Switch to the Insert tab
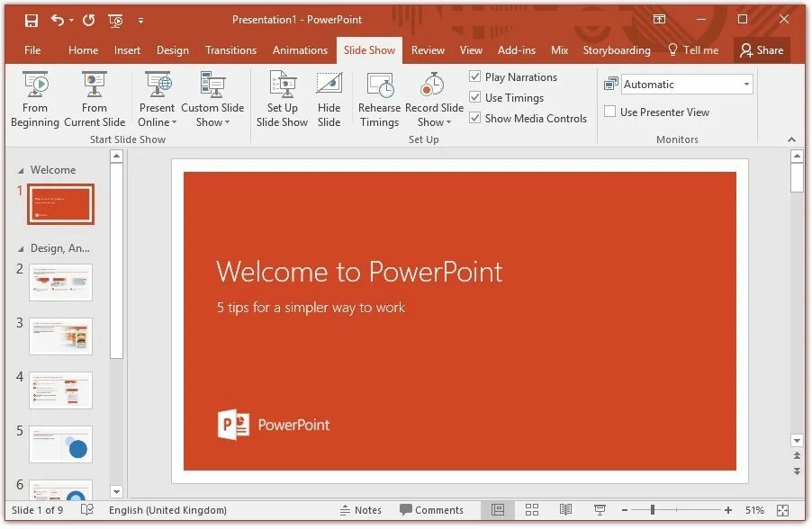Screen dimensions: 812x529 (x=128, y=50)
